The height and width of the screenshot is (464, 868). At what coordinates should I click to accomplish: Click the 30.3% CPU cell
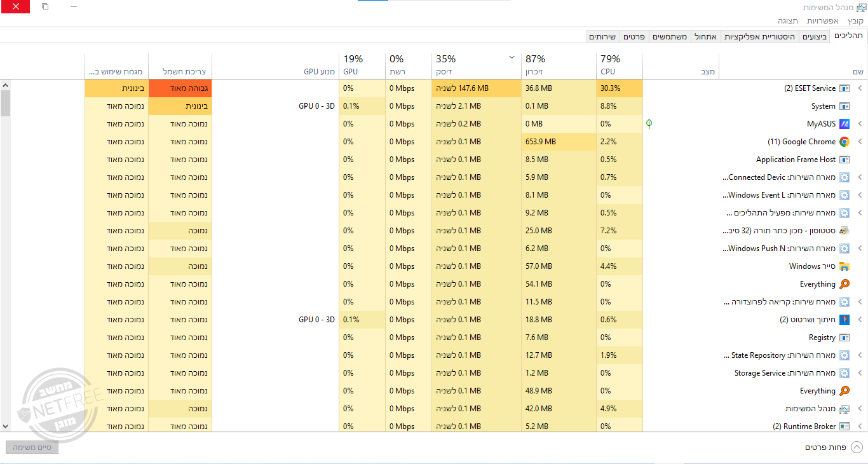(x=620, y=88)
